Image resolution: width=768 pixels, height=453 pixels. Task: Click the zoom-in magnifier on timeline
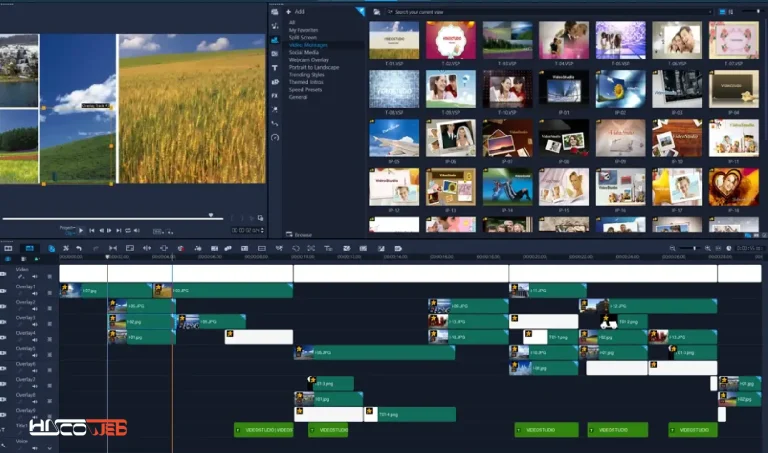point(708,249)
